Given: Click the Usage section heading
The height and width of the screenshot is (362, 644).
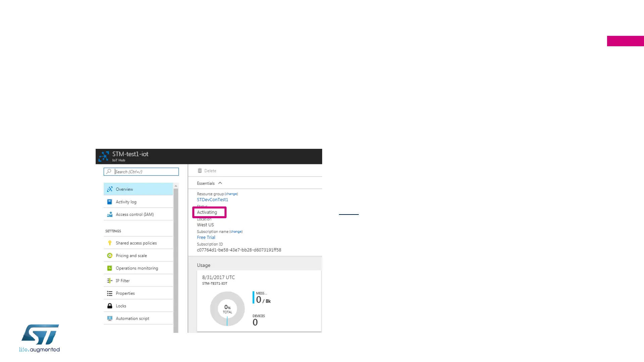Looking at the screenshot, I should (204, 265).
